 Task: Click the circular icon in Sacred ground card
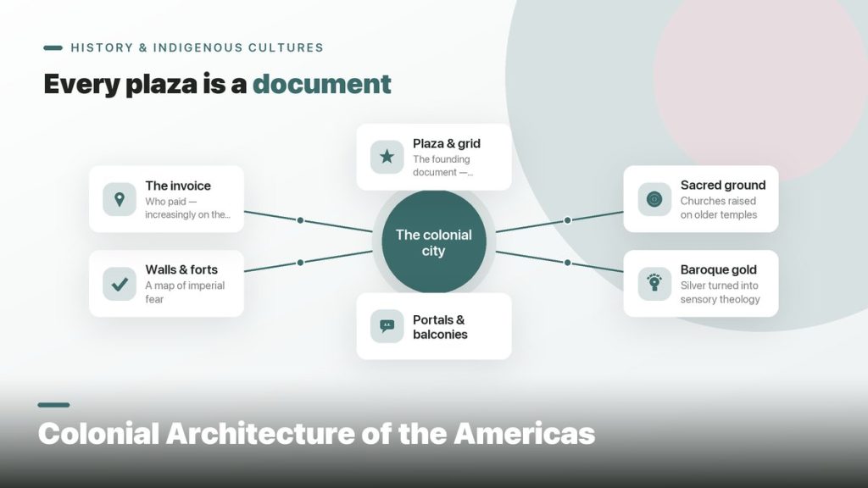[654, 199]
